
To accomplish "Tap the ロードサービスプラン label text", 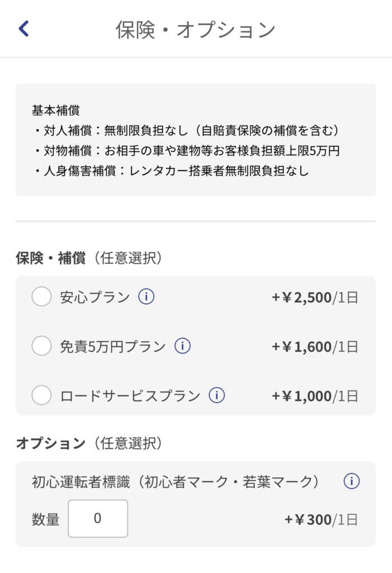I will (x=130, y=396).
